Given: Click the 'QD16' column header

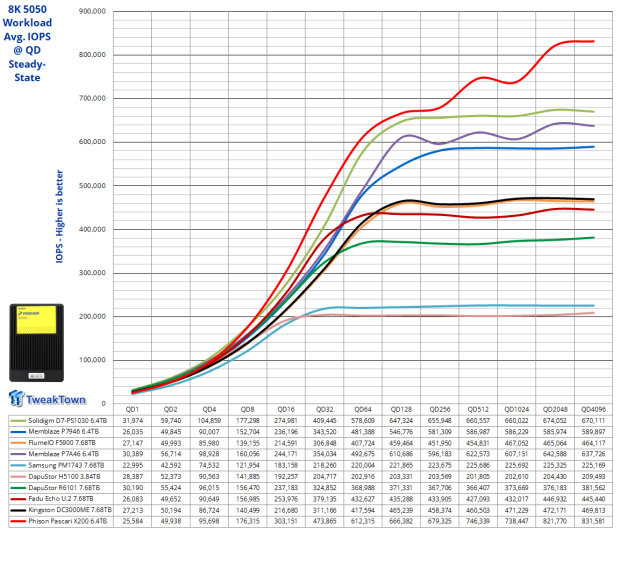Looking at the screenshot, I should (x=286, y=409).
